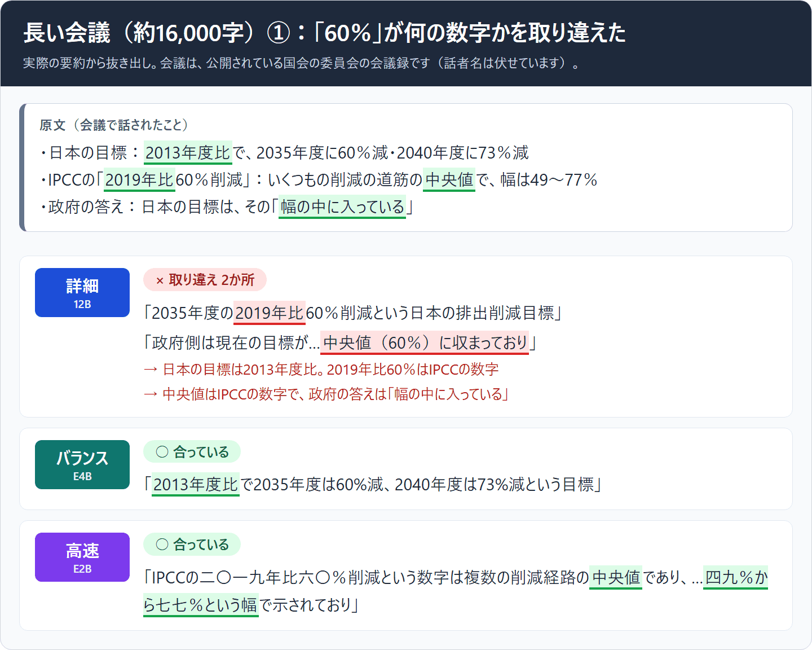Click the 合っている pill in the バランス card
The width and height of the screenshot is (812, 650).
pos(192,452)
